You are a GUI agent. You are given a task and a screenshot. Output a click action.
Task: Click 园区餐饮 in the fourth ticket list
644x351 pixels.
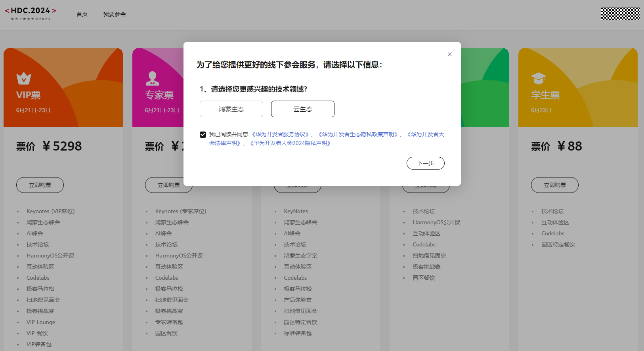pos(424,278)
